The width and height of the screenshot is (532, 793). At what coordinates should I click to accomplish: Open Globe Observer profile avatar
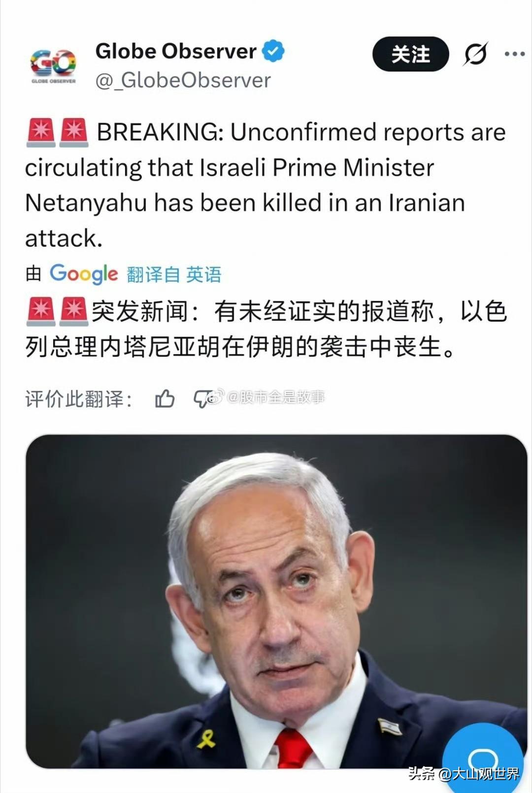click(x=53, y=66)
